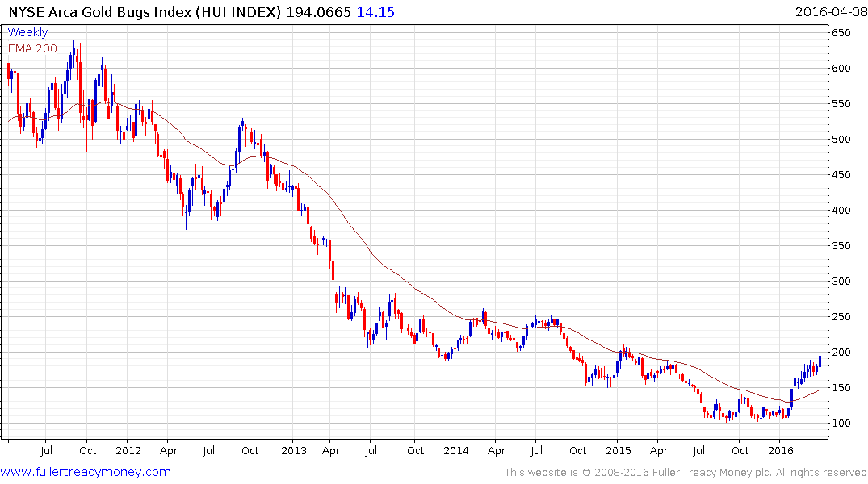The height and width of the screenshot is (484, 868).
Task: Click the 'EMA 200' legend label
Action: 32,48
